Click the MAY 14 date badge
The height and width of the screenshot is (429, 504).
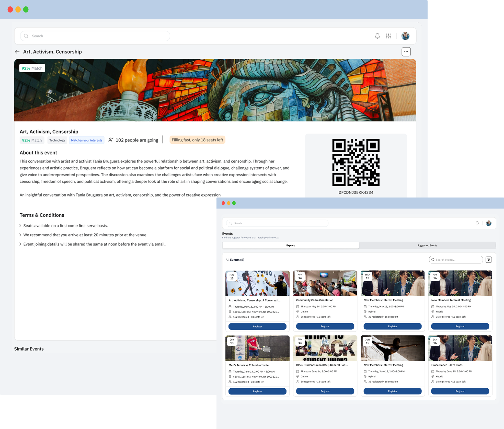[x=300, y=276]
